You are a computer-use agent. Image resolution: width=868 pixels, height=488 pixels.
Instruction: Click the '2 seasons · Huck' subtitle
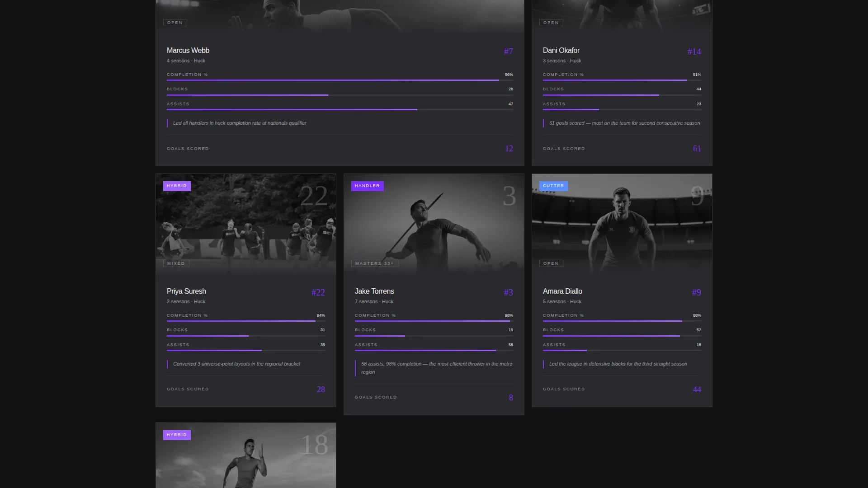186,301
